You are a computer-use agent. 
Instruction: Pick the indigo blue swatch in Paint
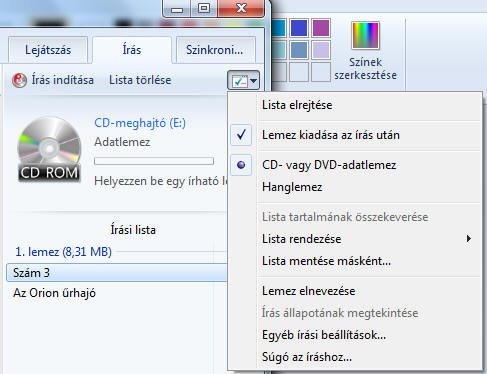[x=299, y=28]
